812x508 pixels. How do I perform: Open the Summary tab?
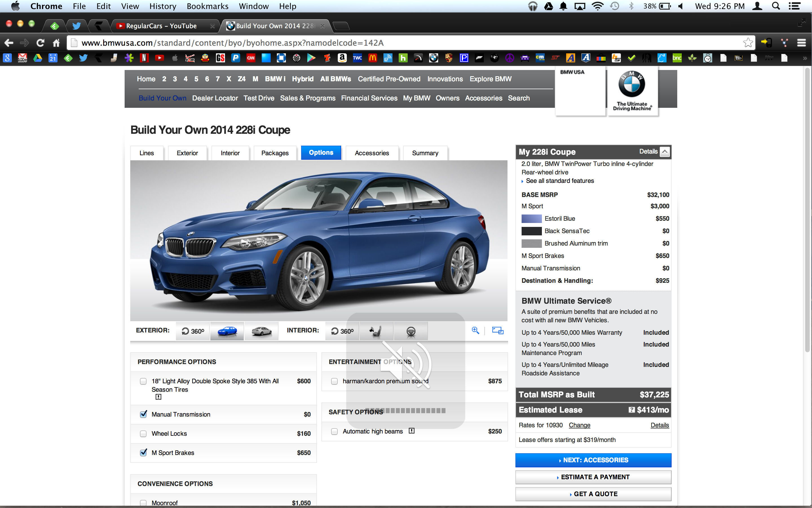click(x=425, y=153)
